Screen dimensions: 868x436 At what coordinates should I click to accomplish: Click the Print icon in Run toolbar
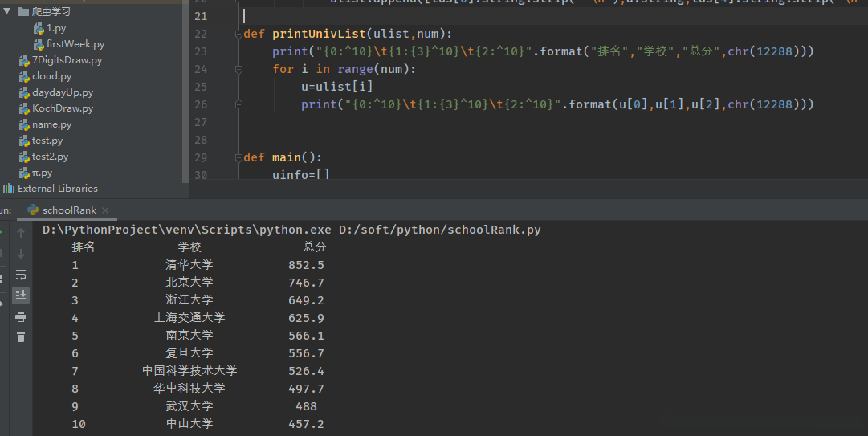click(x=21, y=316)
